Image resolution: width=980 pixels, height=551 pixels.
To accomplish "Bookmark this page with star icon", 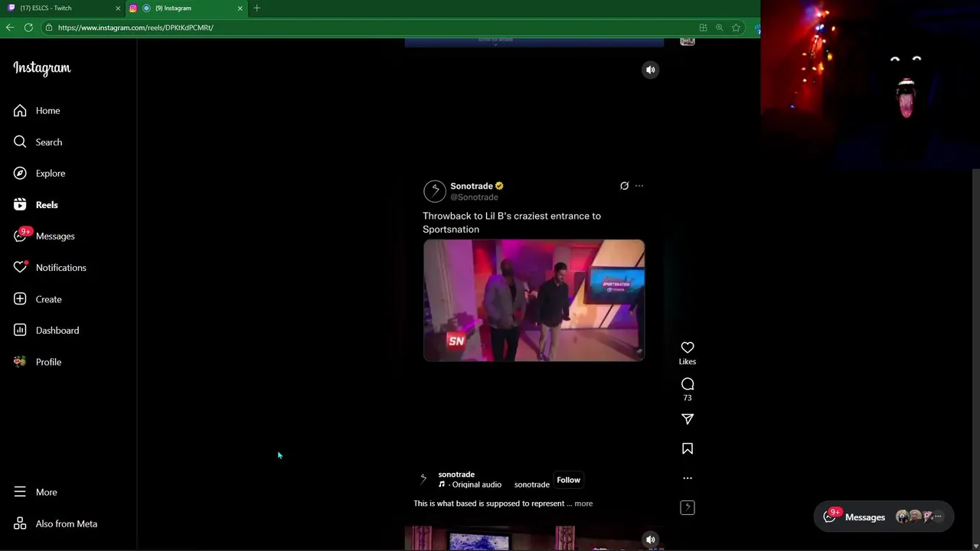I will [736, 28].
